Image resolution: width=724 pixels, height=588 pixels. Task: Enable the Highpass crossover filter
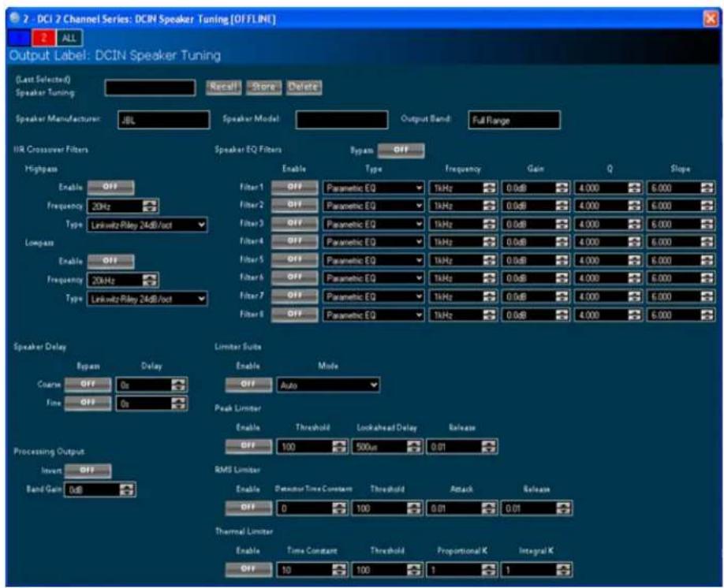pyautogui.click(x=111, y=188)
